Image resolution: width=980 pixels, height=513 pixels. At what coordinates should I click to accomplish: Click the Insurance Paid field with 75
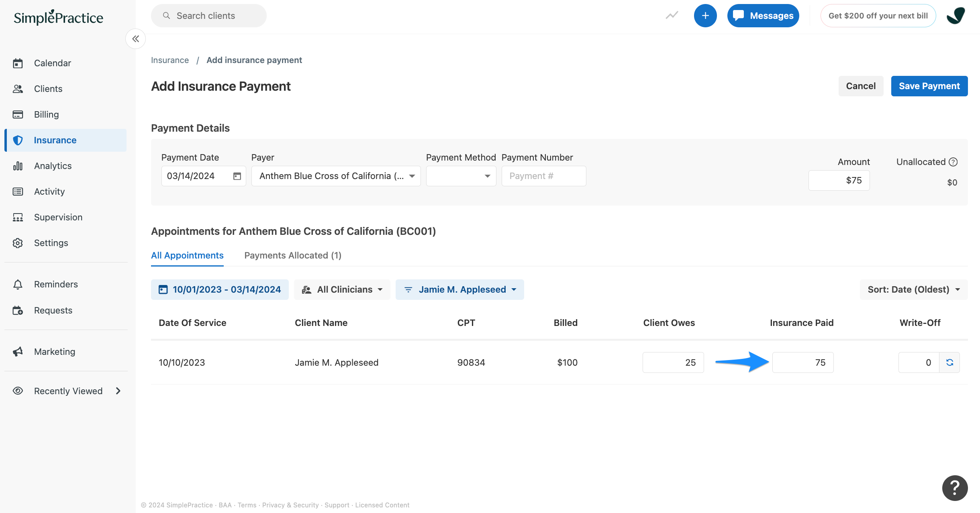(x=803, y=362)
